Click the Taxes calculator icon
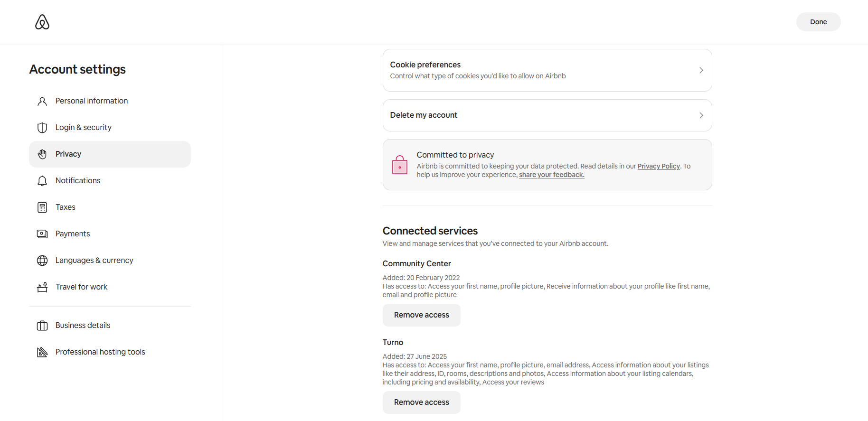Viewport: 868px width, 421px height. coord(42,207)
